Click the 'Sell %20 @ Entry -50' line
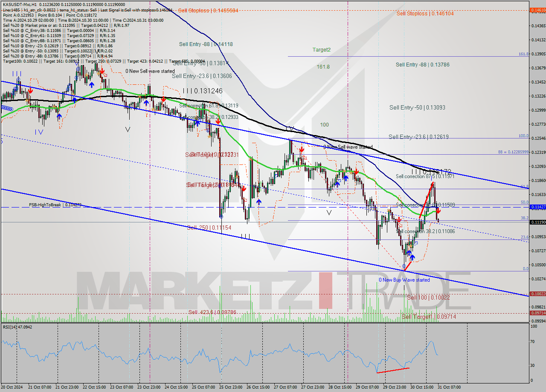Viewport: 546px width, 392px height. (x=58, y=51)
